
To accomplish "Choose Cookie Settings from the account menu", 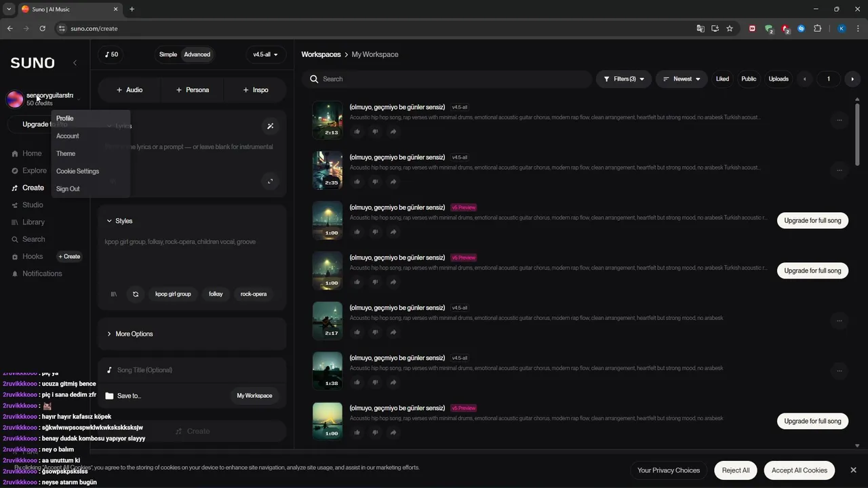I will point(90,171).
